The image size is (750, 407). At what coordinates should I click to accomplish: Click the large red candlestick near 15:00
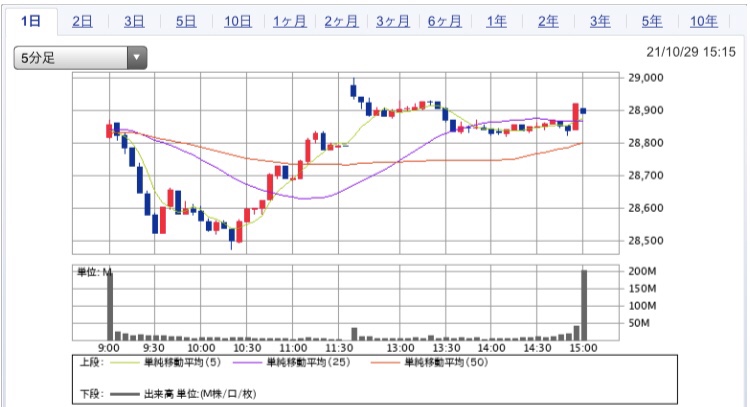click(x=575, y=116)
